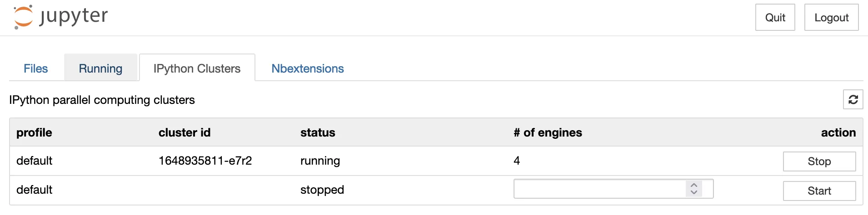Screen dimensions: 868x215
Task: Click the "# of engines" column header
Action: click(x=548, y=132)
